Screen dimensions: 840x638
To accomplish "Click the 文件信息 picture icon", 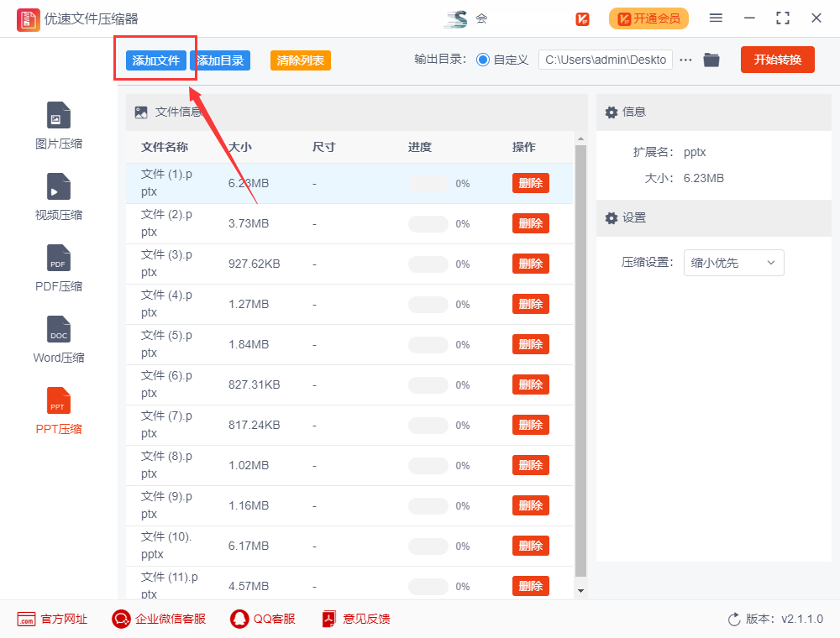I will 141,112.
